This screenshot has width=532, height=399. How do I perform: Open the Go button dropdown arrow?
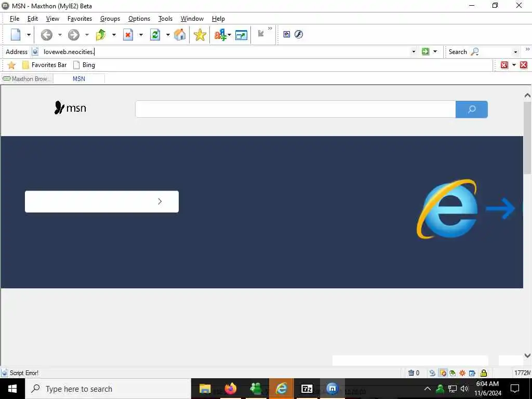(x=435, y=51)
